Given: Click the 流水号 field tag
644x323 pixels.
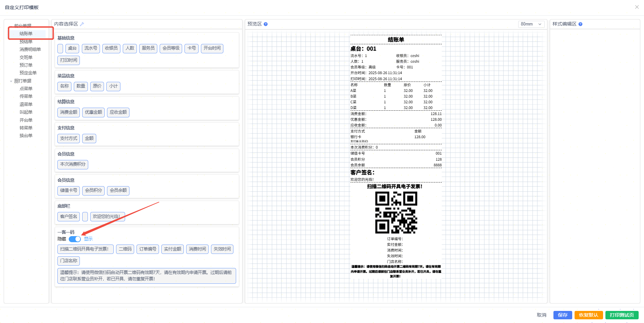Looking at the screenshot, I should tap(91, 48).
